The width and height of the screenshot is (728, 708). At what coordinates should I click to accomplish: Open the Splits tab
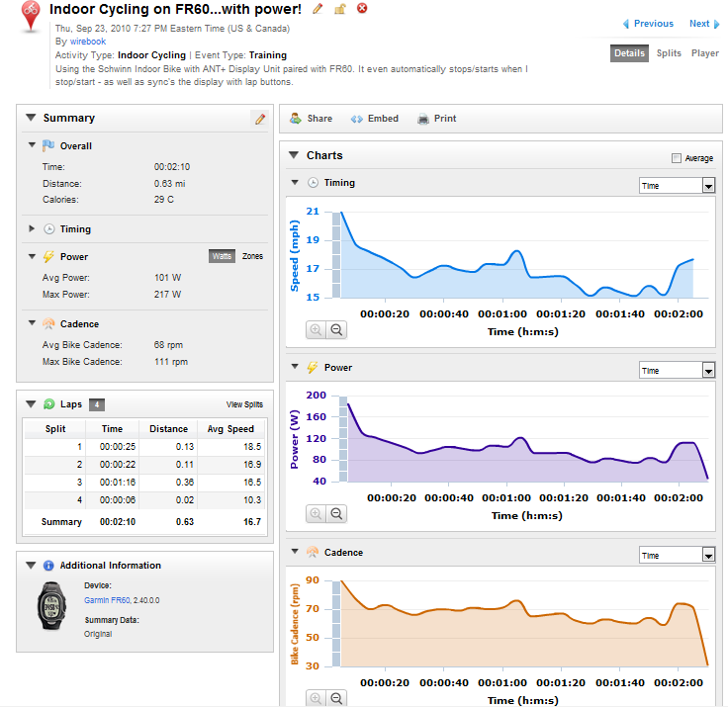click(x=669, y=53)
